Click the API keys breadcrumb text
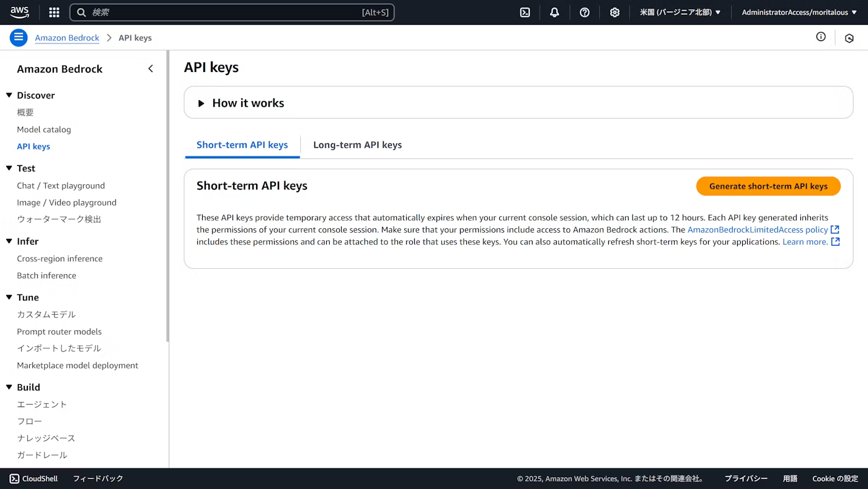 pyautogui.click(x=135, y=38)
